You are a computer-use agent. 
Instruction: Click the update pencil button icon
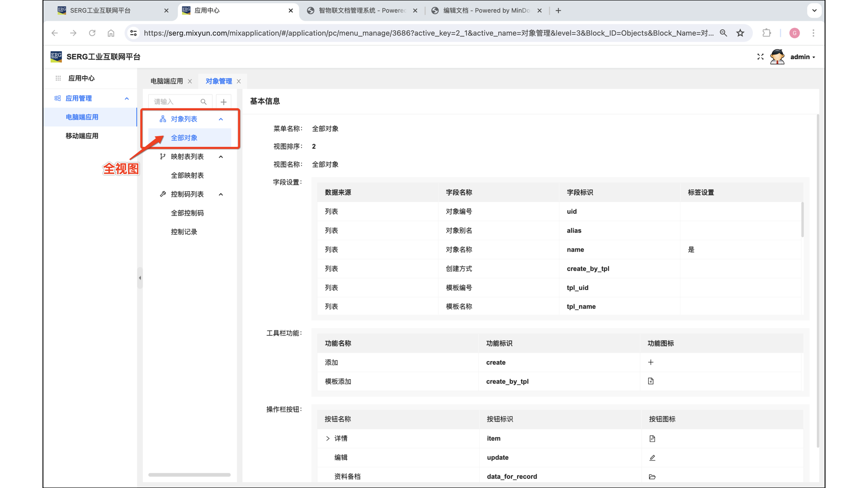[x=652, y=458]
